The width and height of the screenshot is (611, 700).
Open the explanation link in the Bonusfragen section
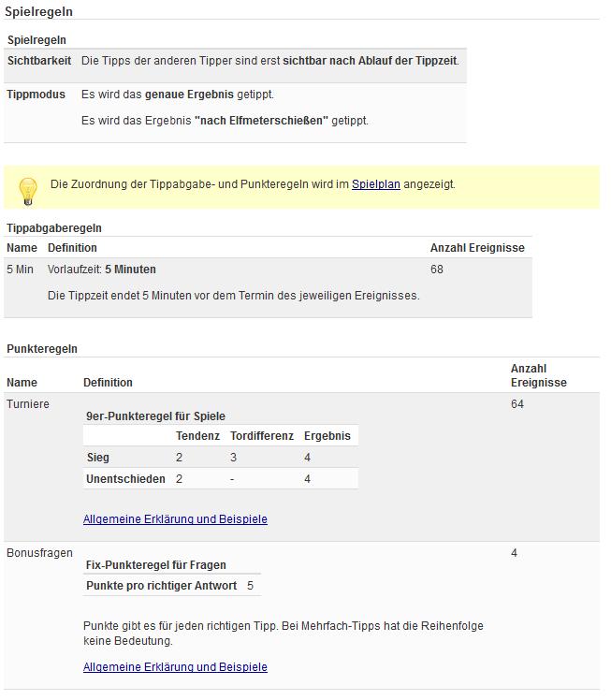(x=175, y=667)
